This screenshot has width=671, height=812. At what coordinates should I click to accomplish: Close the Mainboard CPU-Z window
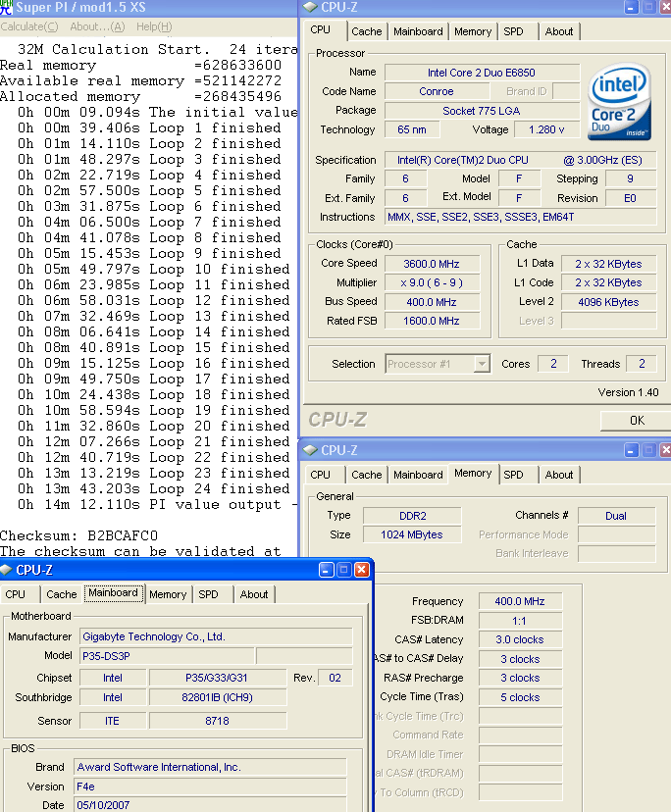pyautogui.click(x=362, y=570)
